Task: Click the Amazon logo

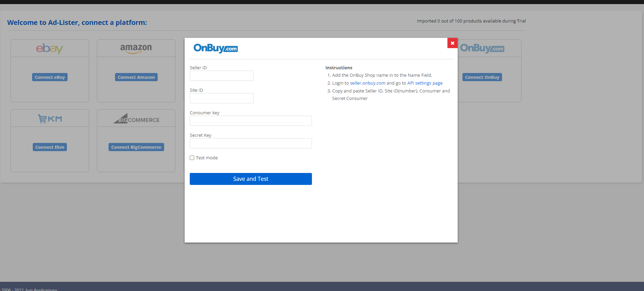Action: tap(136, 48)
